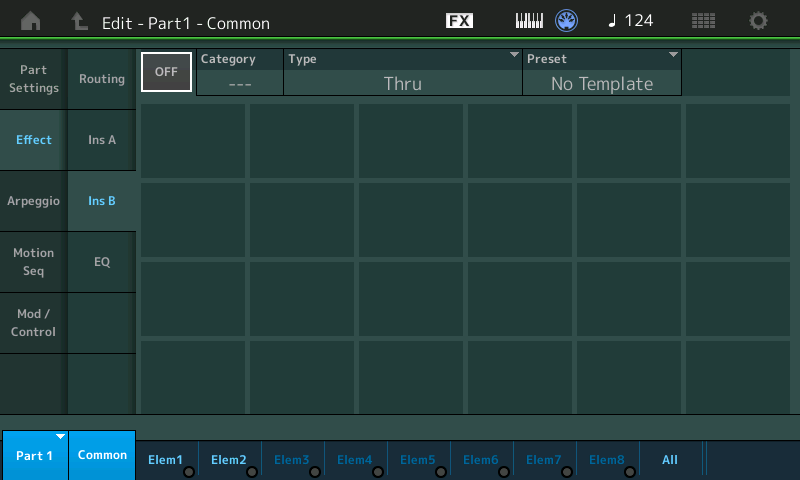Open the Arpeggio tab

pyautogui.click(x=33, y=201)
